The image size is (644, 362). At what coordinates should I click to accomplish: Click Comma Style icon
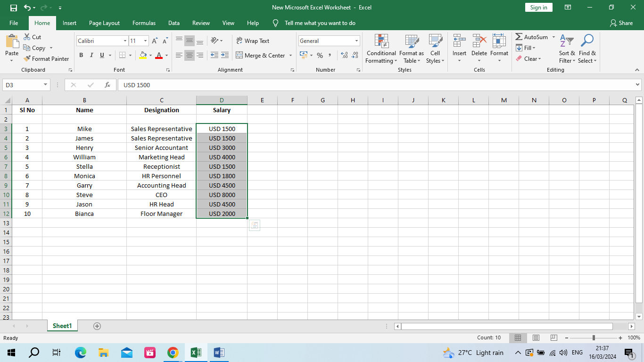pos(330,55)
